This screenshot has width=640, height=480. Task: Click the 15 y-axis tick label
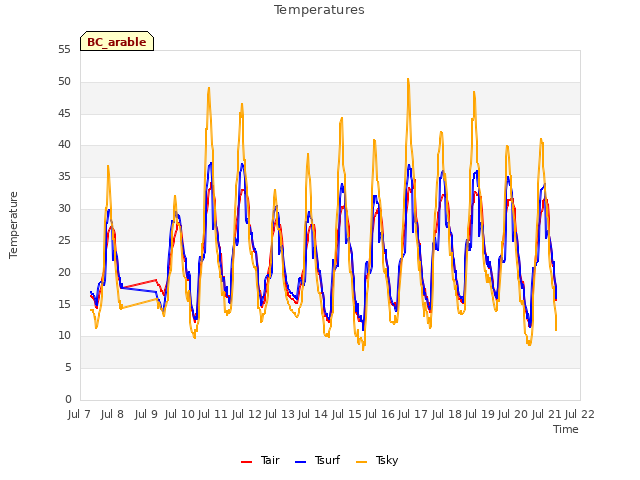[64, 304]
